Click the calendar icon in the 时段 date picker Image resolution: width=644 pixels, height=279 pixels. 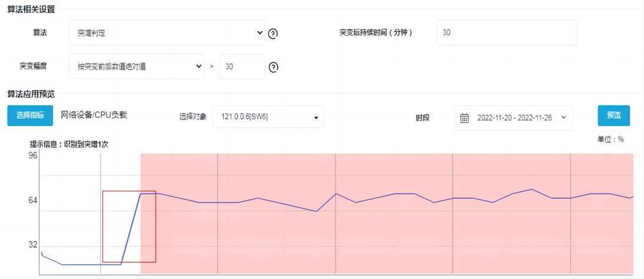(464, 118)
